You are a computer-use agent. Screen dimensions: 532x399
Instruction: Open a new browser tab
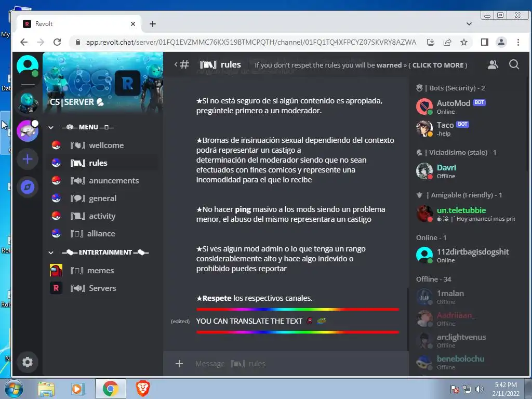[x=153, y=24]
